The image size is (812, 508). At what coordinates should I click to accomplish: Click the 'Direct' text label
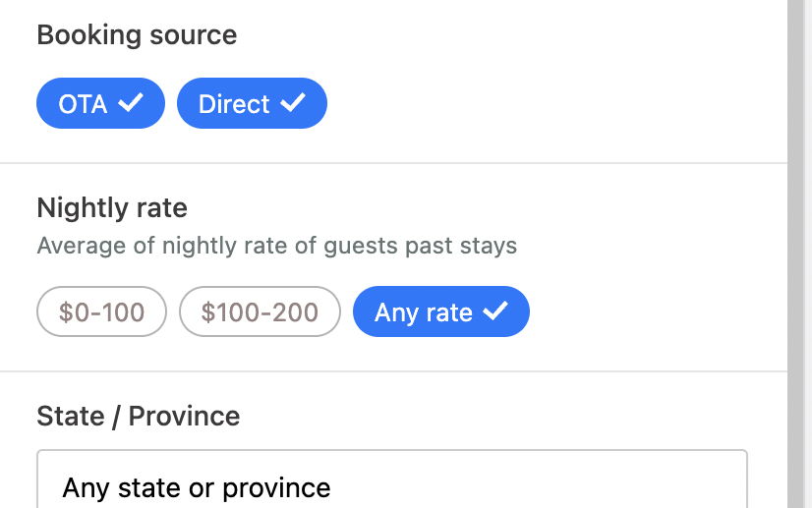coord(234,104)
